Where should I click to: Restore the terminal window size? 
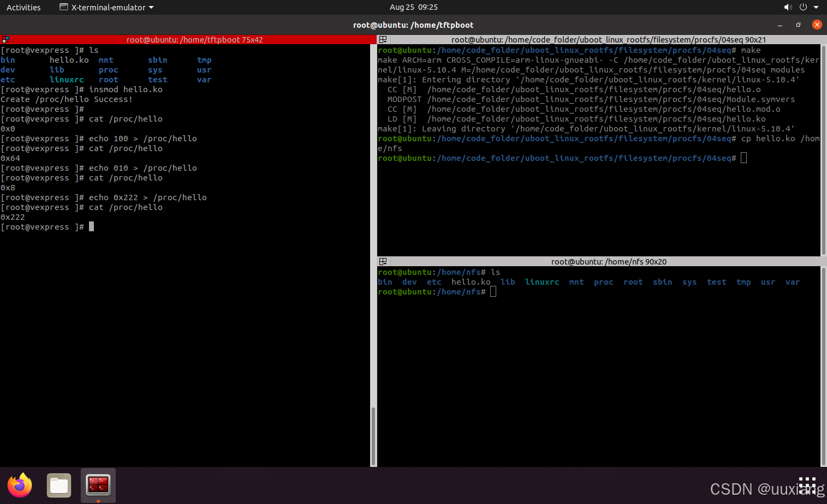coord(798,25)
